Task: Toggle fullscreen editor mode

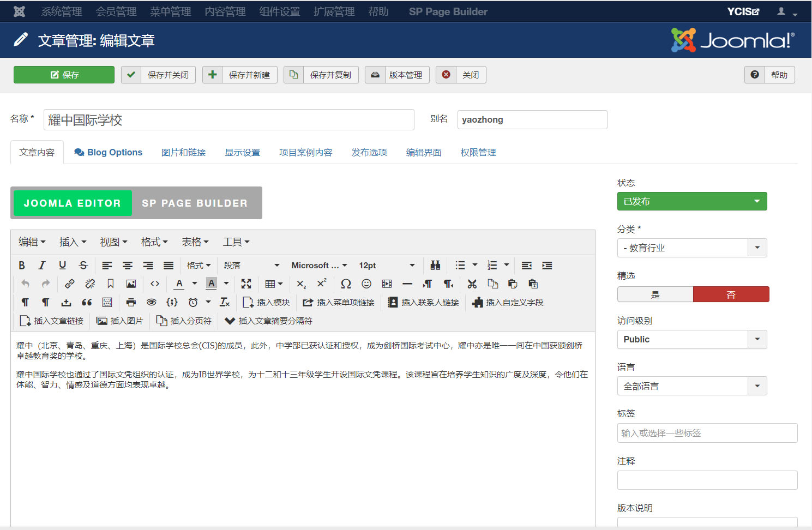Action: [246, 284]
